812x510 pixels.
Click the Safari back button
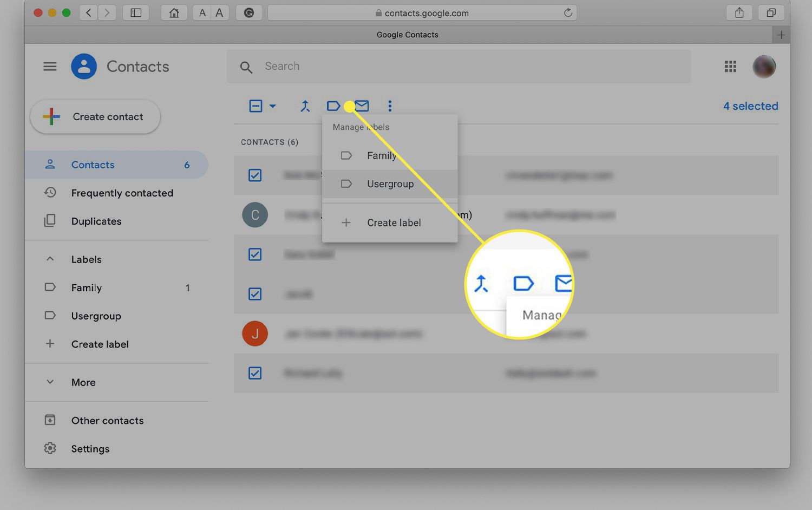coord(89,12)
